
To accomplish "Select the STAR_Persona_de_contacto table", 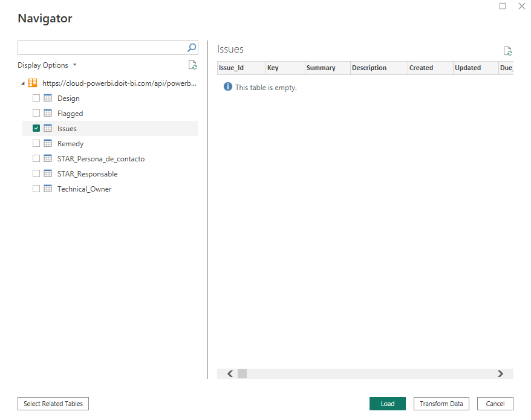I will coord(100,158).
